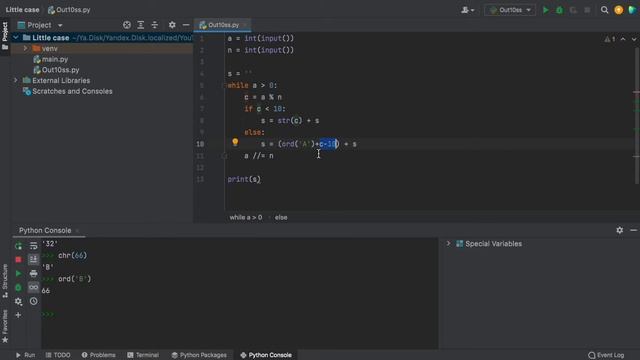Click 'while a > 0' breadcrumb
640x360 pixels.
(x=246, y=217)
